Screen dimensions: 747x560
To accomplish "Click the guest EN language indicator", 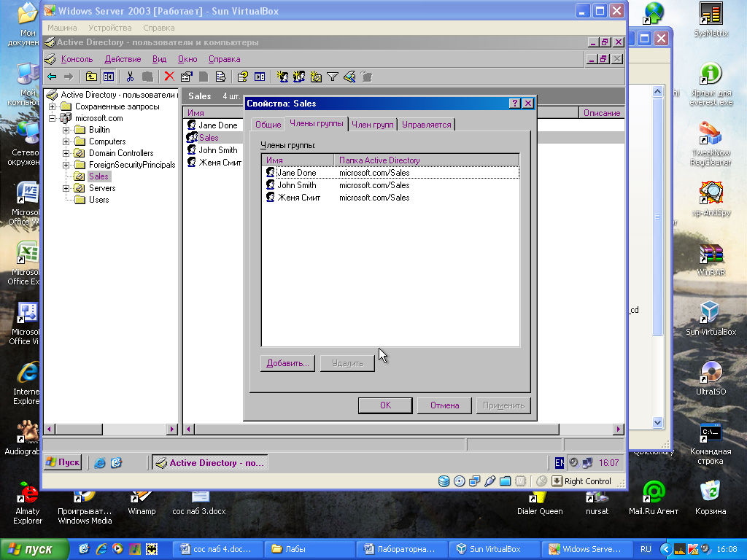I will click(560, 462).
